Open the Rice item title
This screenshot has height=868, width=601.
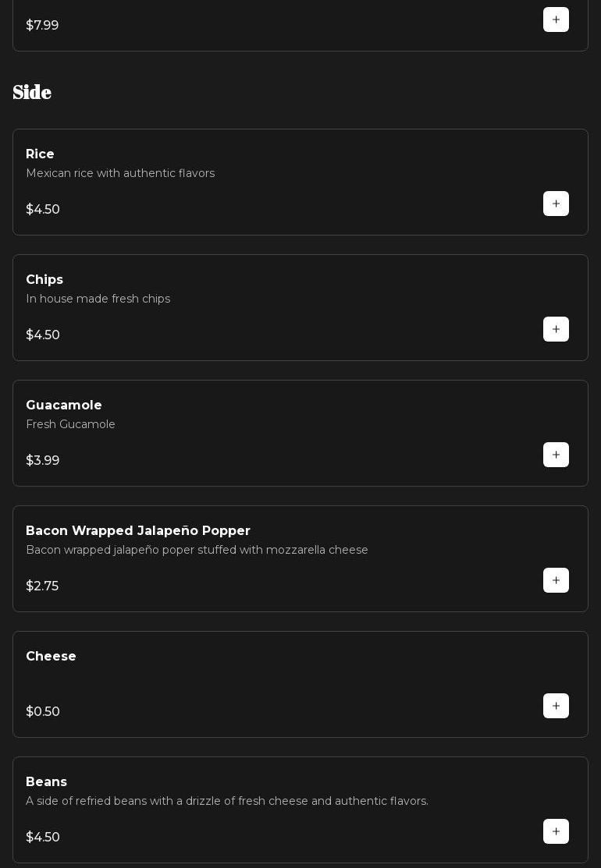tap(40, 154)
